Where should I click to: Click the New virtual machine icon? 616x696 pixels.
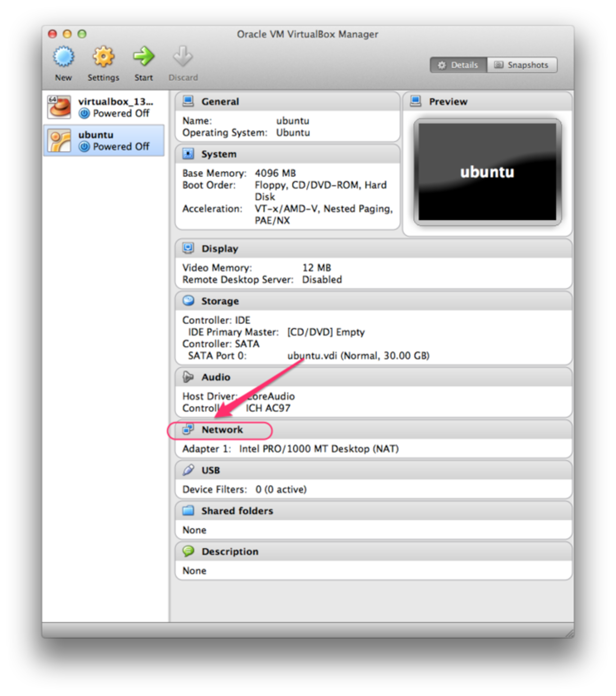tap(63, 57)
